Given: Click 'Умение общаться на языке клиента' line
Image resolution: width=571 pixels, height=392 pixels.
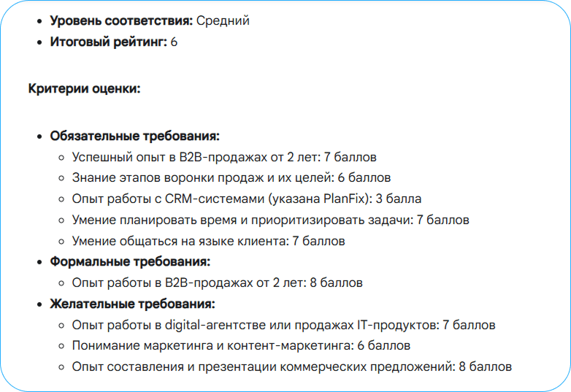Looking at the screenshot, I should 208,241.
